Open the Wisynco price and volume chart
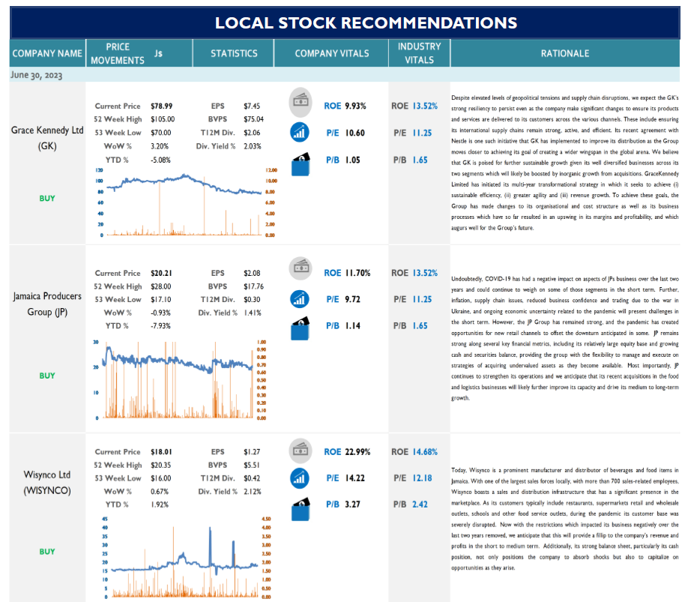Viewport: 700px width, 602px height. (x=185, y=559)
